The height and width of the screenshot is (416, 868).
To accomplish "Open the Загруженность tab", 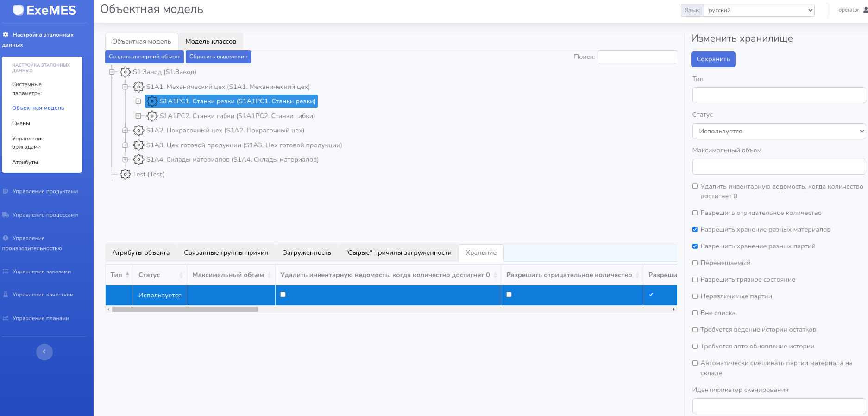I will (x=307, y=252).
